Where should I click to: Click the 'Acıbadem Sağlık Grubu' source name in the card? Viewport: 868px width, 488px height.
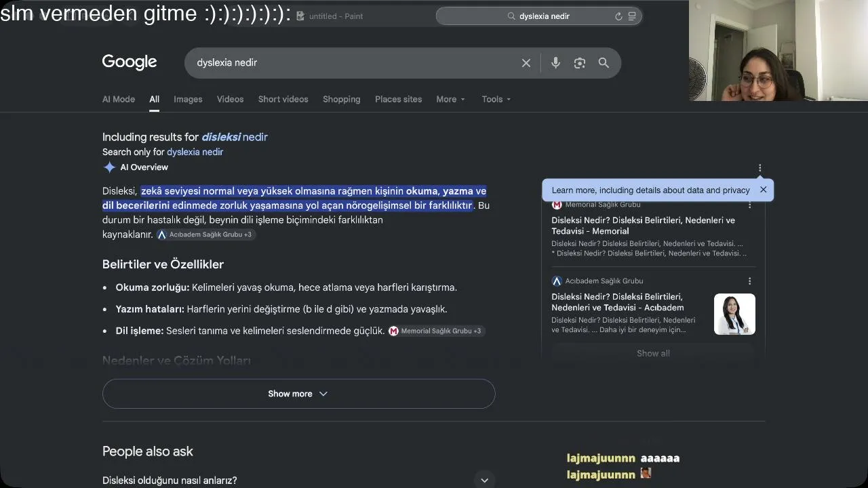click(604, 281)
